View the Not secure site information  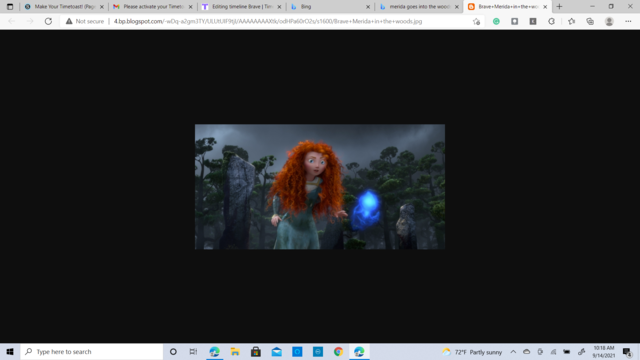[85, 21]
